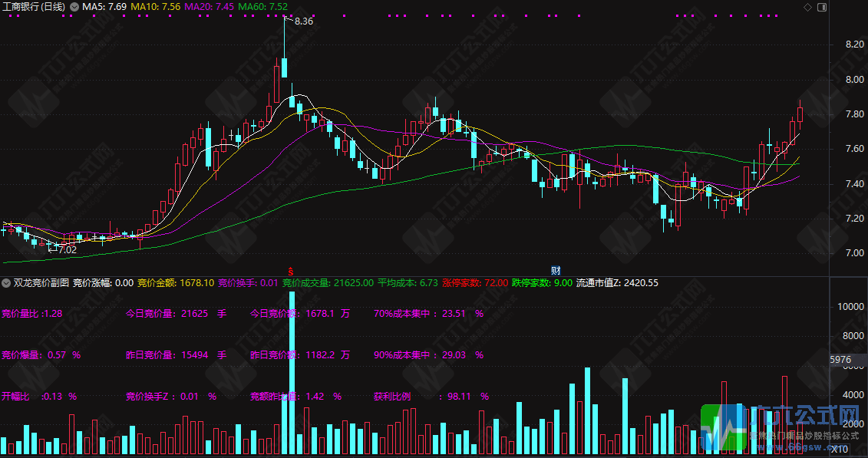
Task: Open dropdown next to 工商银行(日线) title
Action: point(74,7)
